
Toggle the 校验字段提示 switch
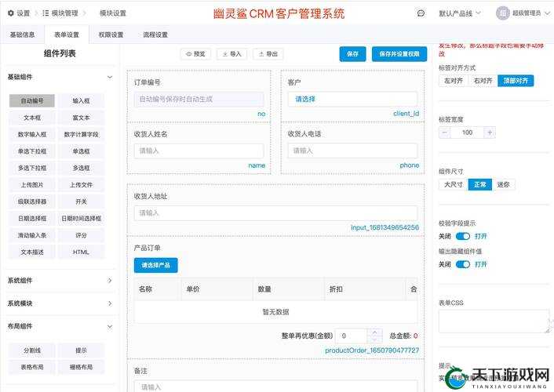(463, 236)
